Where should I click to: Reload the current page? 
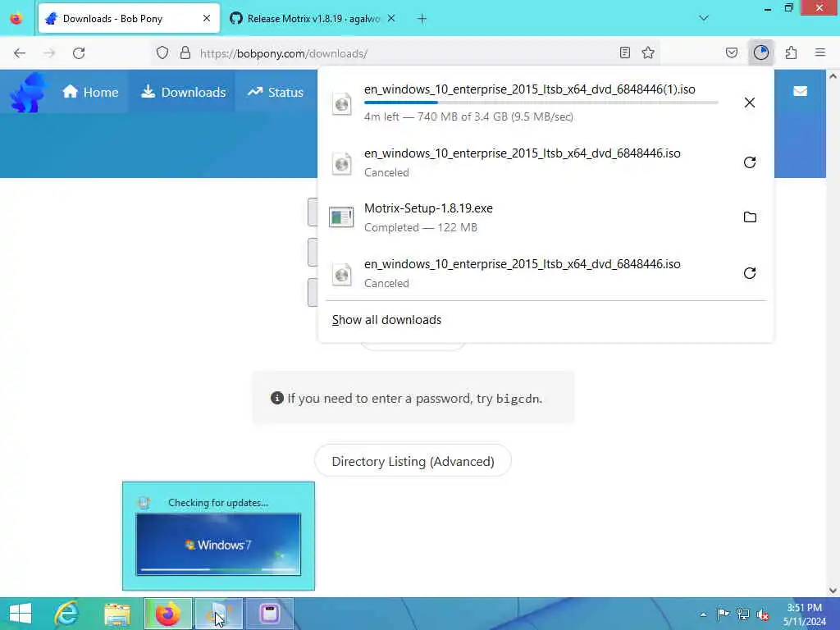coord(79,53)
